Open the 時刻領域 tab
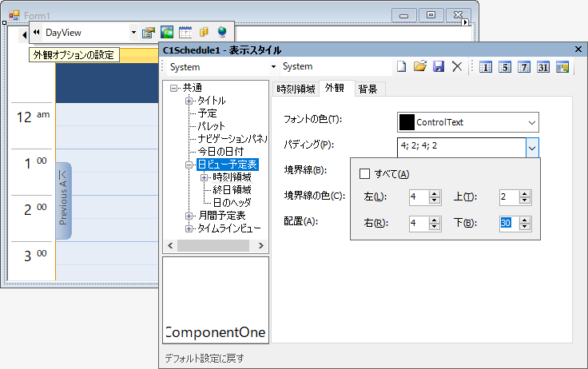Screen dimensions: 588x369 296,89
